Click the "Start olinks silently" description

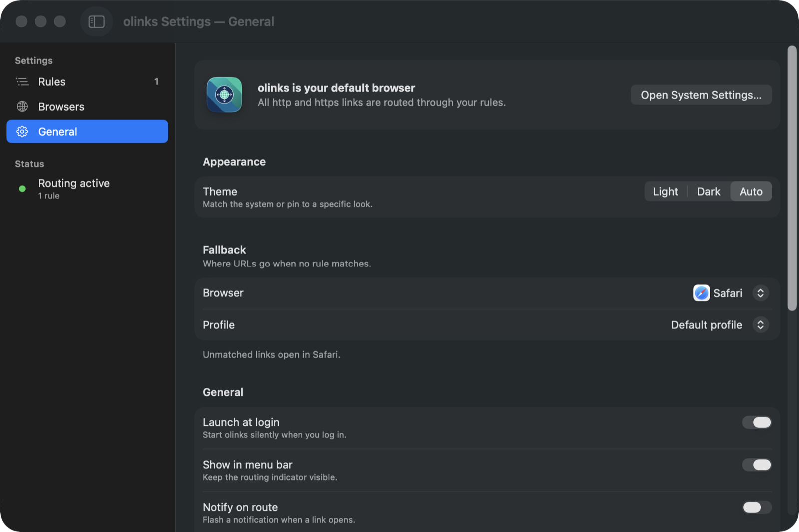[x=274, y=435]
